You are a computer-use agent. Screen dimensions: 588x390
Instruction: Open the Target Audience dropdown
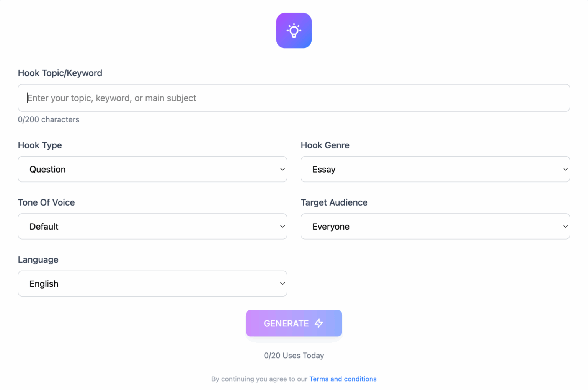tap(435, 226)
